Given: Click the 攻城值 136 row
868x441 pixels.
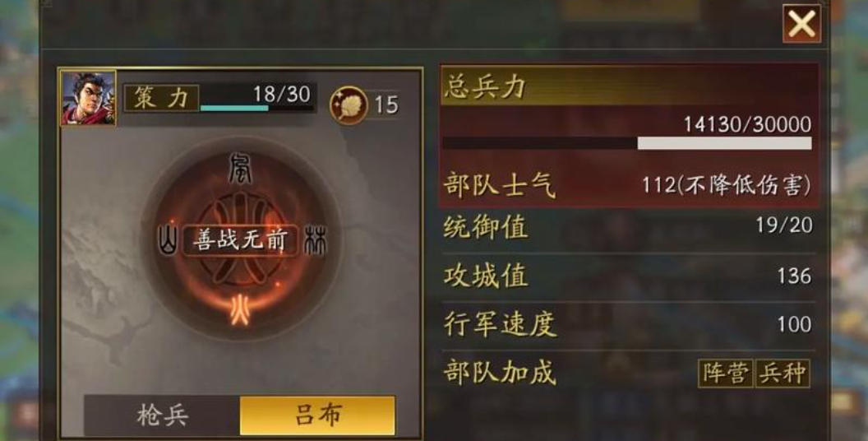Looking at the screenshot, I should pyautogui.click(x=629, y=276).
